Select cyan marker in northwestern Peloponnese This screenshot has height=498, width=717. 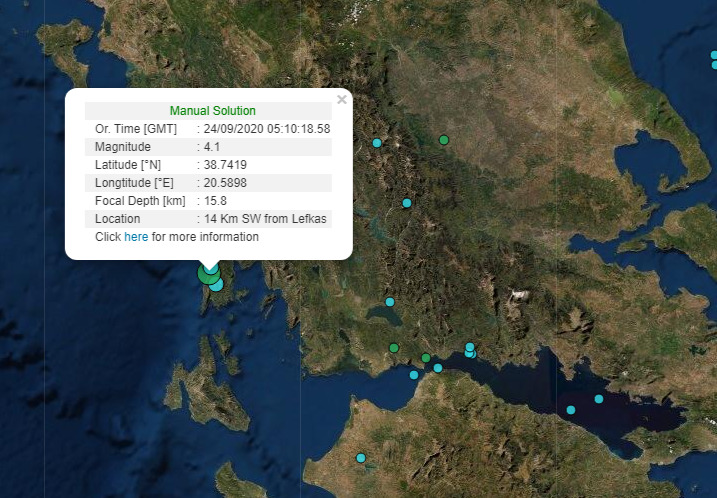pyautogui.click(x=361, y=458)
